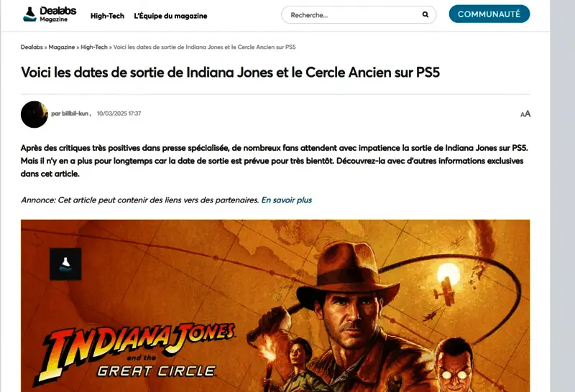The image size is (575, 392).
Task: Click Indiana Jones Great Circle logo
Action: [x=134, y=353]
